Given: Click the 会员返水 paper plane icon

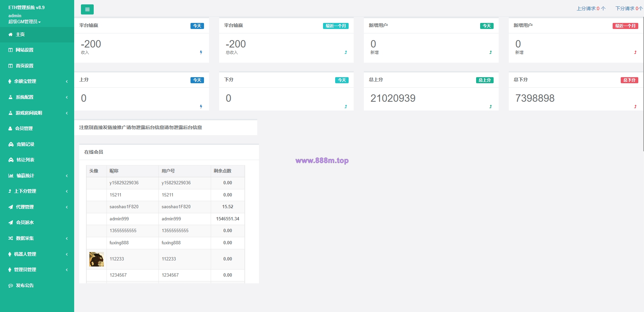Looking at the screenshot, I should [x=10, y=222].
